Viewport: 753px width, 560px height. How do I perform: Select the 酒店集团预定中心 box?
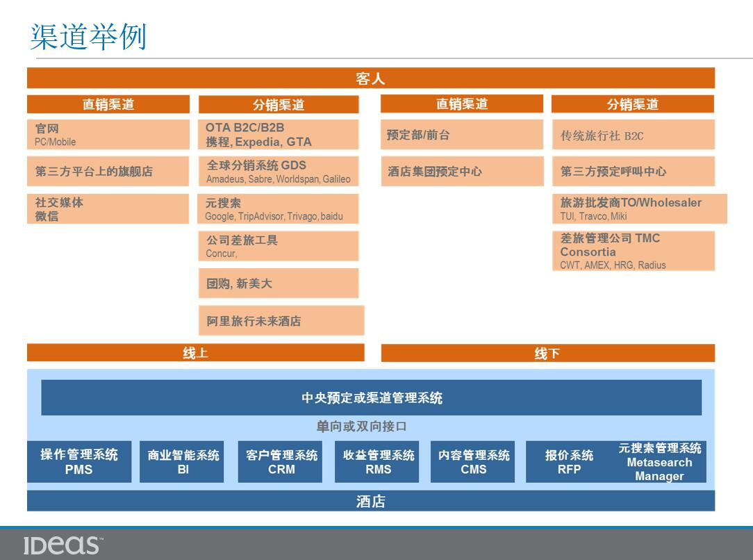[x=462, y=171]
